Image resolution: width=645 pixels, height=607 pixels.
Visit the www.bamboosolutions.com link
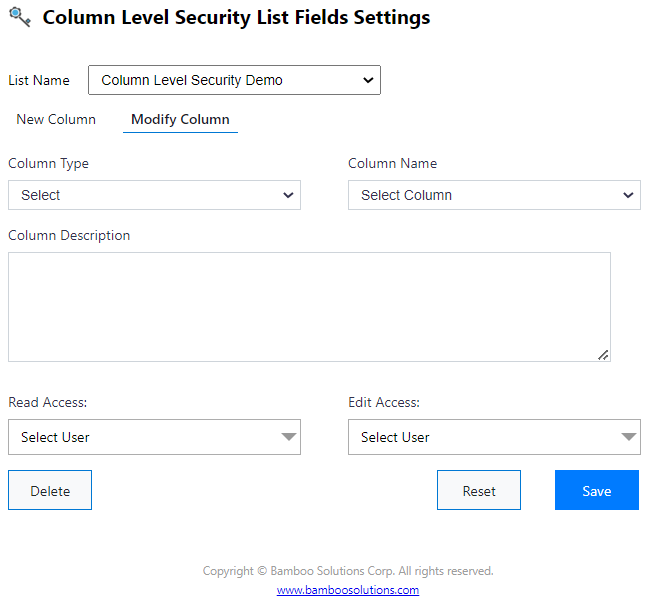click(348, 590)
